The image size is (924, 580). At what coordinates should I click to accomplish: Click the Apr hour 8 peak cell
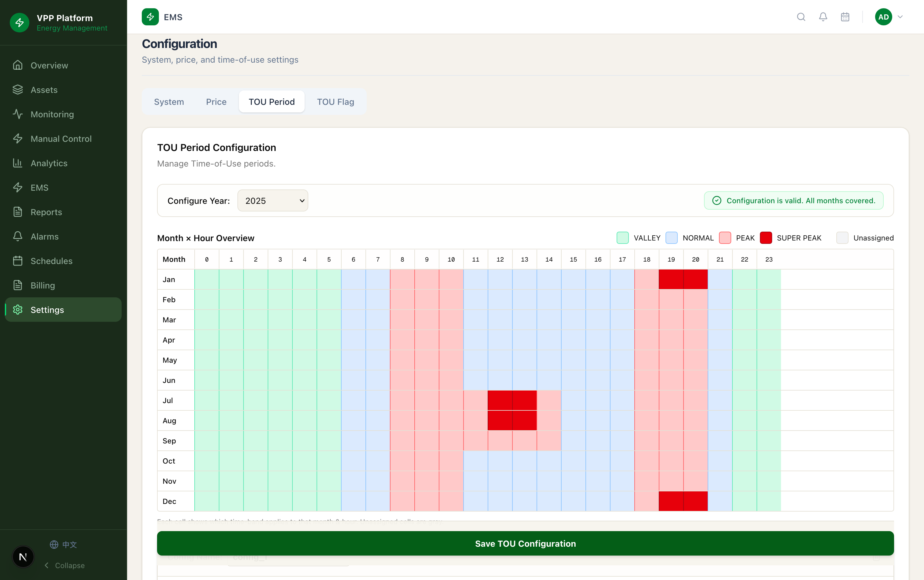402,340
